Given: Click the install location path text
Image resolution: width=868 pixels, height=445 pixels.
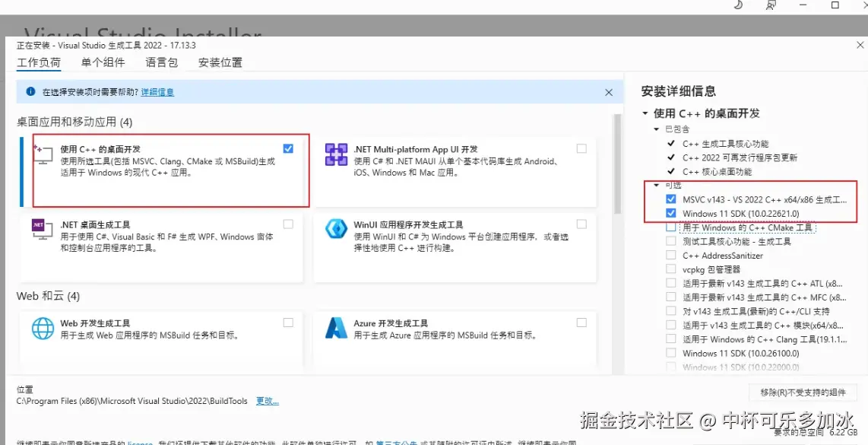Looking at the screenshot, I should [x=132, y=401].
